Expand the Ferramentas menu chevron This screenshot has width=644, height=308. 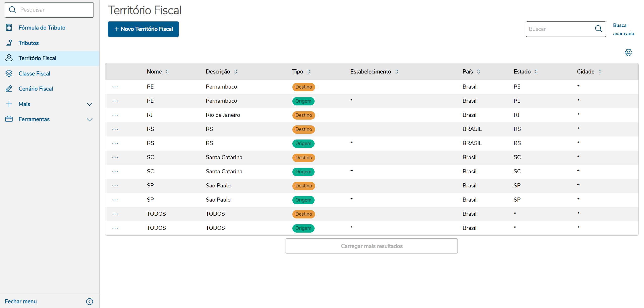[x=89, y=119]
